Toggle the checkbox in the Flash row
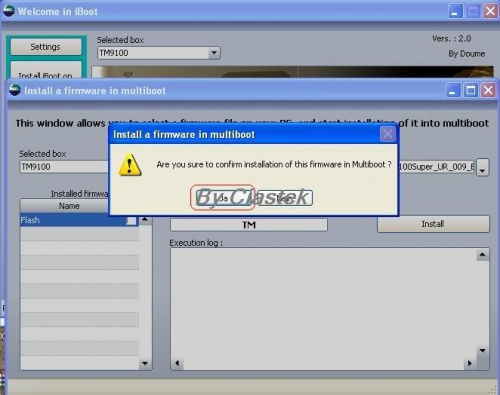500x395 pixels. coord(131,221)
